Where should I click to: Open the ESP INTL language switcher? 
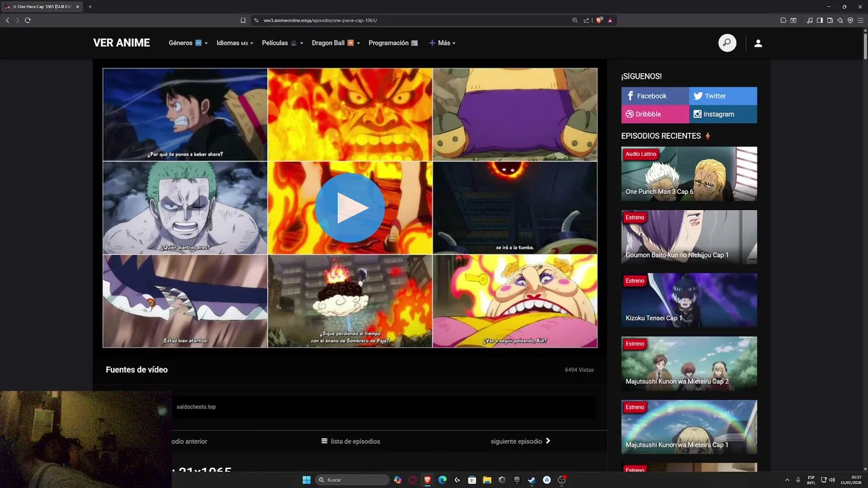[811, 480]
